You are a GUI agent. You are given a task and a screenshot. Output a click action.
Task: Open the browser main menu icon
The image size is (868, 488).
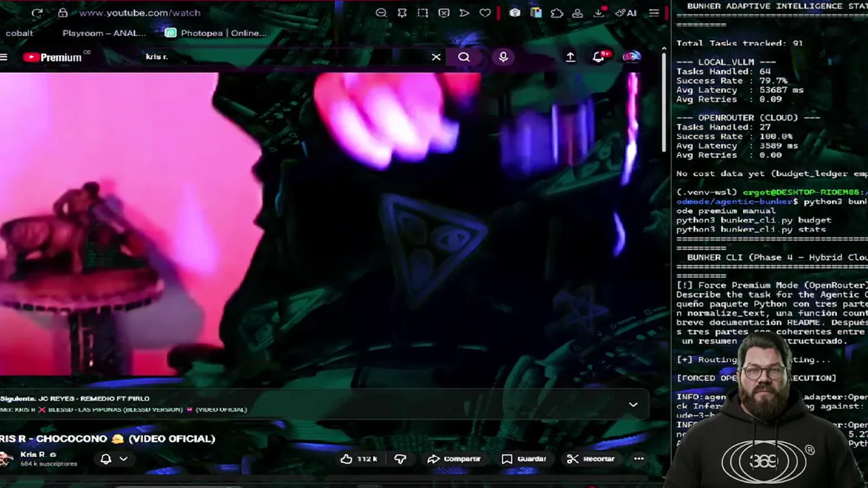pos(654,13)
